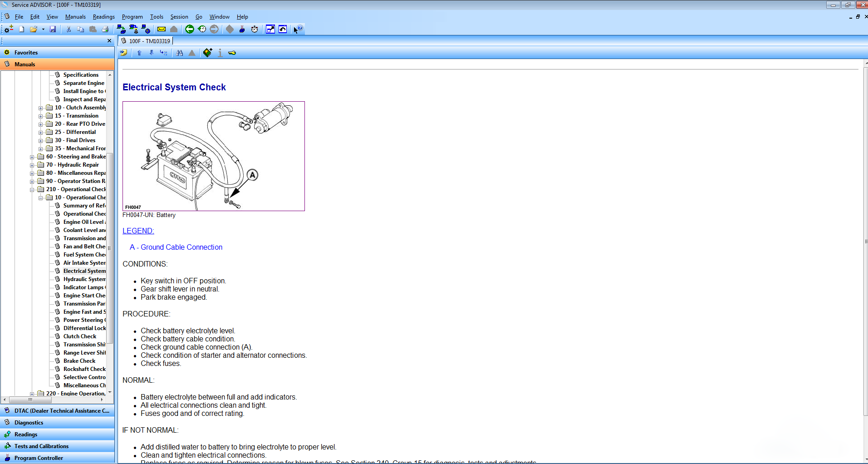Click the LEGEND: link

coord(138,231)
